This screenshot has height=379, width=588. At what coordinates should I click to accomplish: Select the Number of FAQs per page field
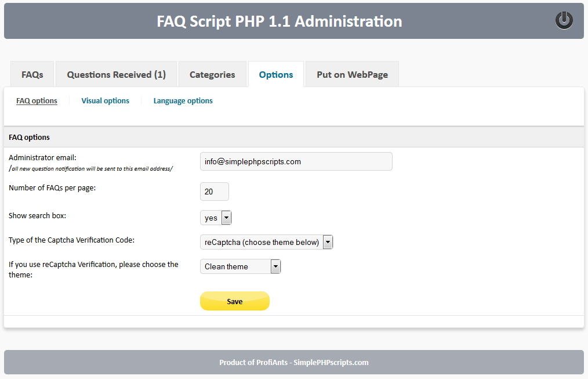214,191
